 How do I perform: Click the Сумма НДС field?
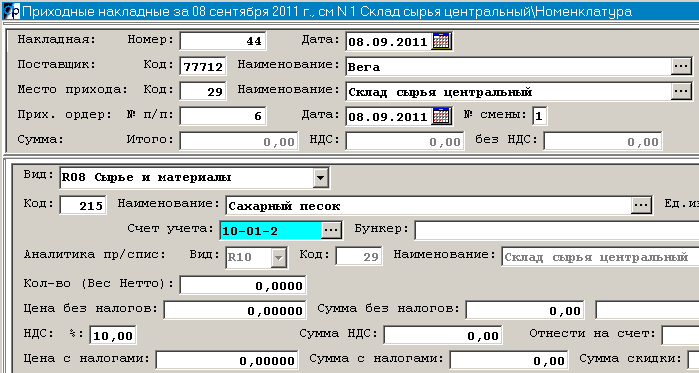point(443,335)
